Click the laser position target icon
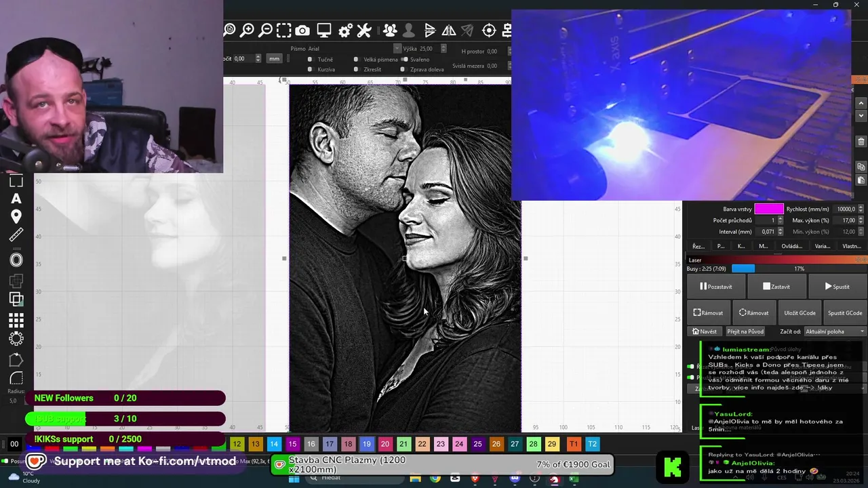The image size is (868, 488). click(x=489, y=30)
